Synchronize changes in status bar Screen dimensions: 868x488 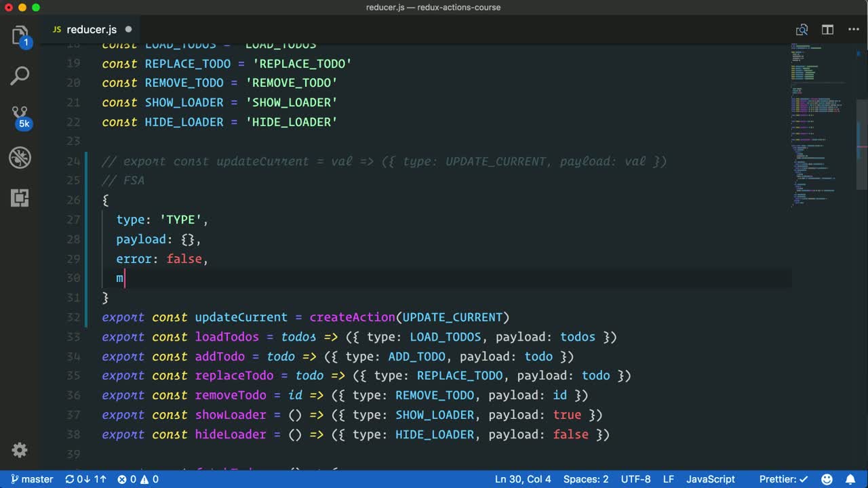[x=85, y=479]
